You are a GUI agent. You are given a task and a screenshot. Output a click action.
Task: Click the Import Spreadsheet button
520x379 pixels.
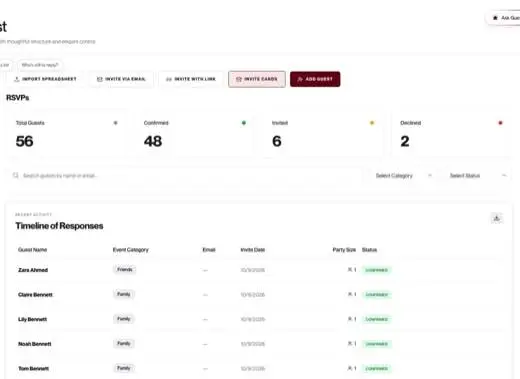tap(45, 79)
